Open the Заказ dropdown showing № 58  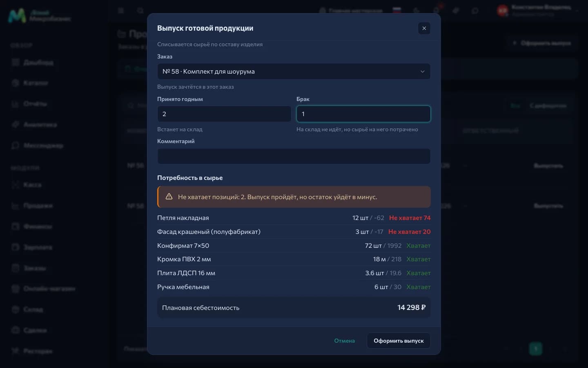294,72
